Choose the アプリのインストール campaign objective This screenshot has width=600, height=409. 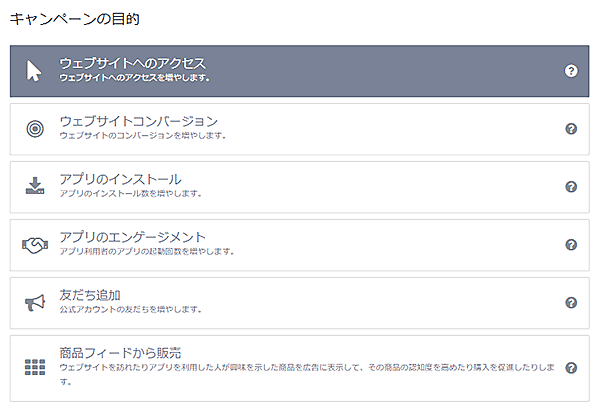120,179
